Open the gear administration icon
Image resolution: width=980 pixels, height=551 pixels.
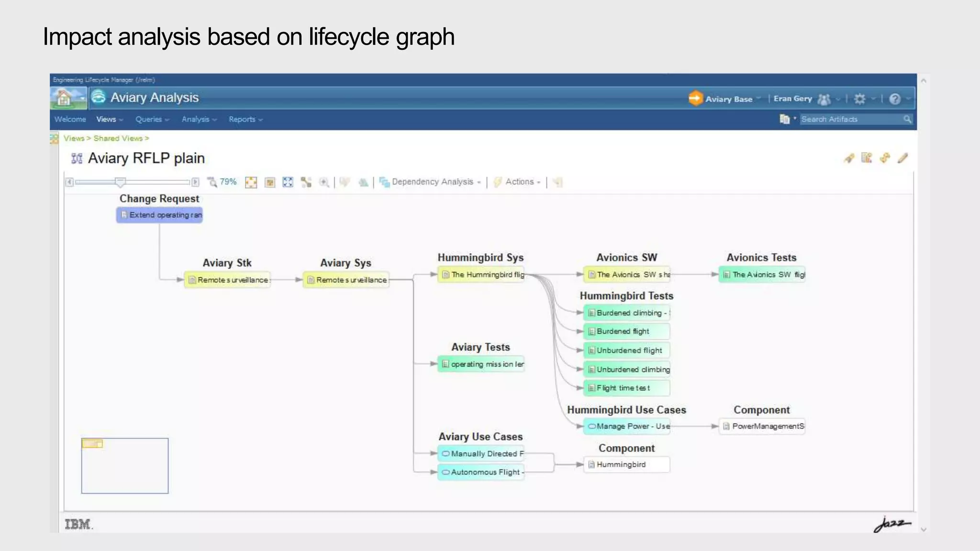tap(859, 99)
